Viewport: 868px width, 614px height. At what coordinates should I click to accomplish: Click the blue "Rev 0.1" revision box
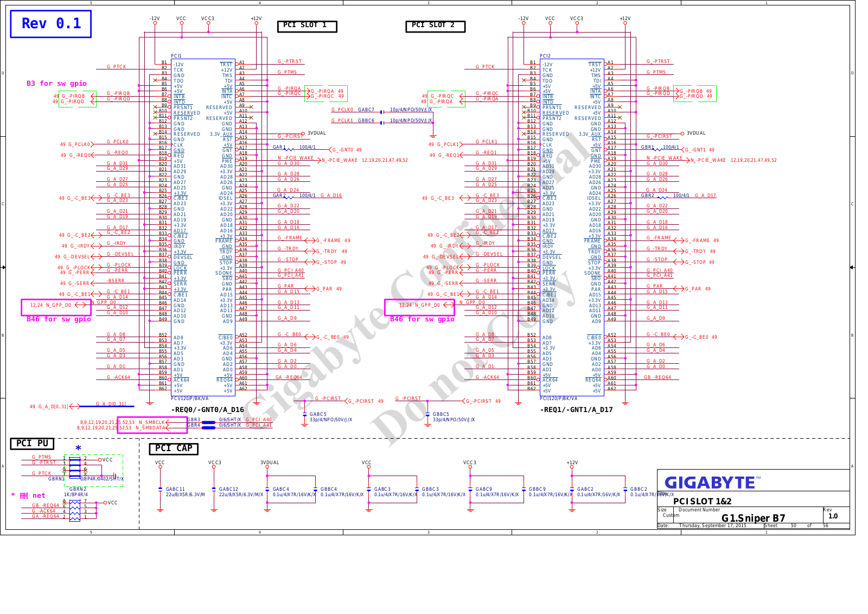click(x=50, y=24)
